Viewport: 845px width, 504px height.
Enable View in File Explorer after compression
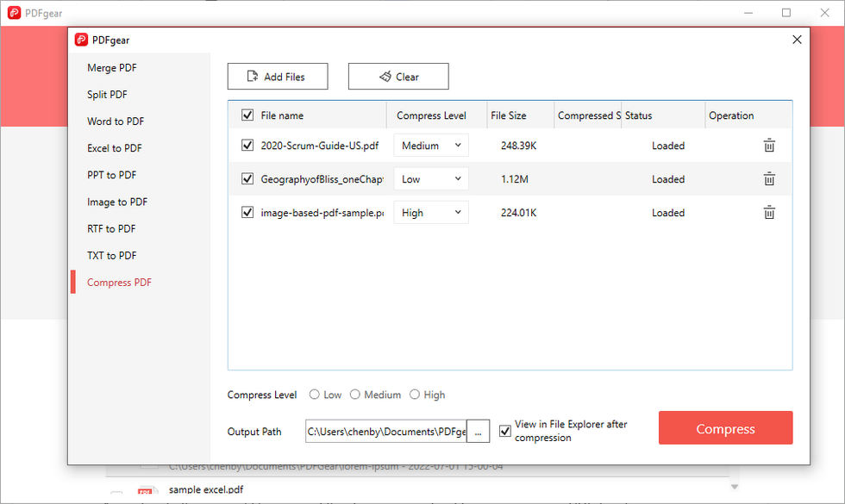coord(504,430)
